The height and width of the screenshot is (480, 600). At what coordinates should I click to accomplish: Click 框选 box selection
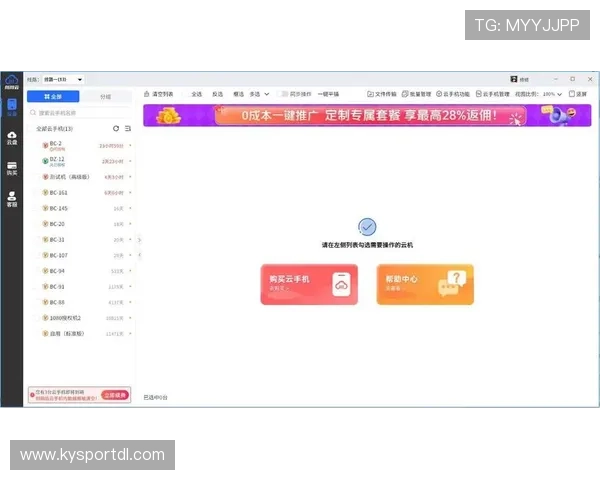point(238,94)
